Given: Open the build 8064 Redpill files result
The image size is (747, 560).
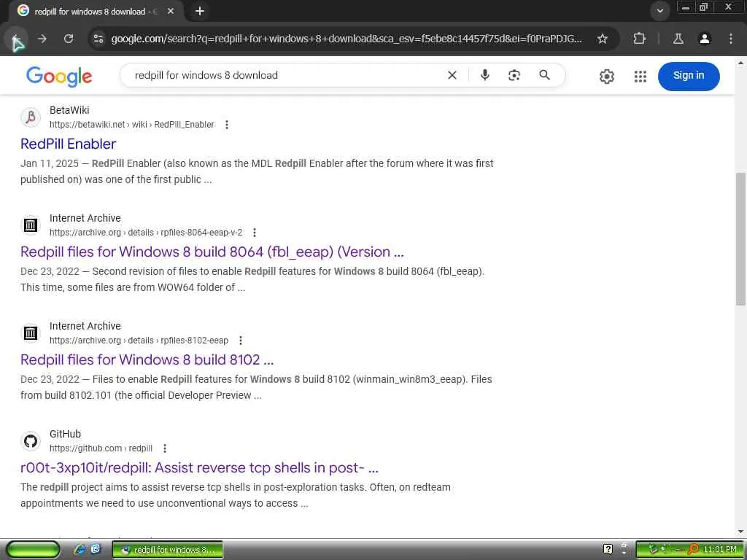Looking at the screenshot, I should click(x=212, y=252).
